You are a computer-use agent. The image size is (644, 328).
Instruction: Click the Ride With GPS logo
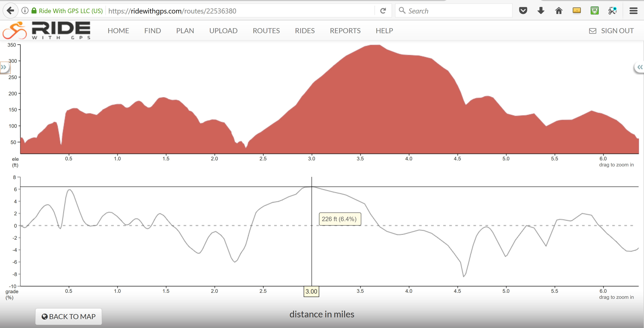[x=46, y=31]
